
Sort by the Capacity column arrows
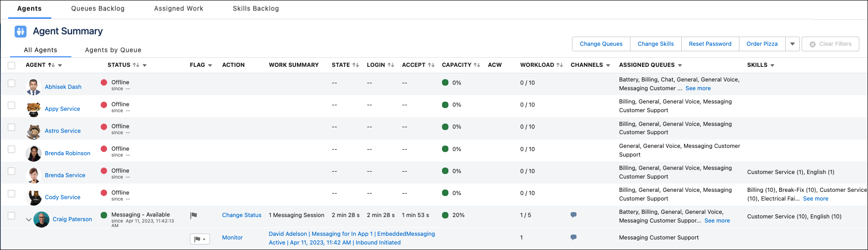click(476, 65)
